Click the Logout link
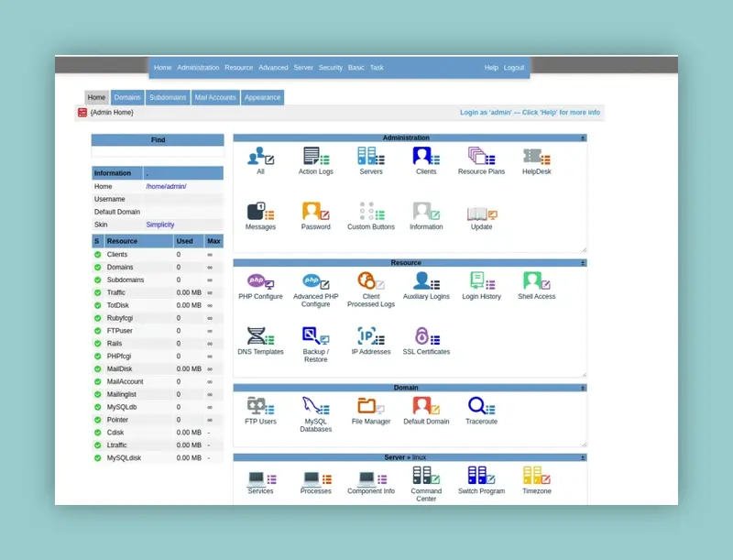Image resolution: width=733 pixels, height=560 pixels. tap(514, 68)
